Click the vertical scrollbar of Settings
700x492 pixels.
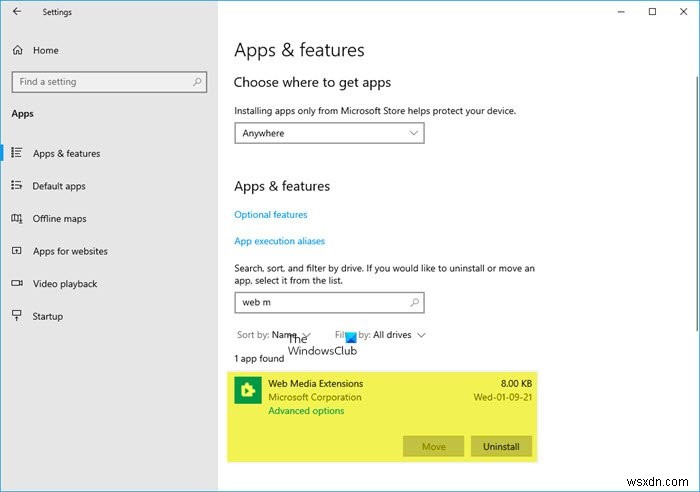coord(697,203)
